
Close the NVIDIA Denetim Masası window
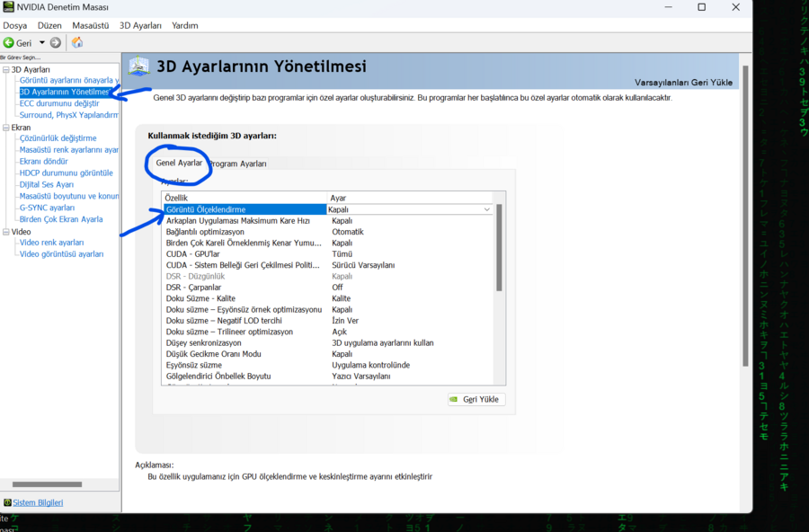coord(735,7)
